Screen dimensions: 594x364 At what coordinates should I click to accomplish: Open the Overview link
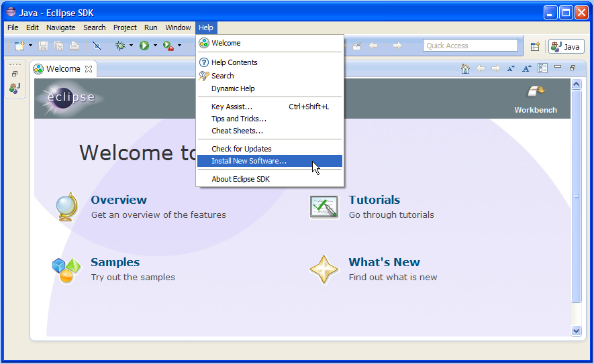pyautogui.click(x=119, y=200)
